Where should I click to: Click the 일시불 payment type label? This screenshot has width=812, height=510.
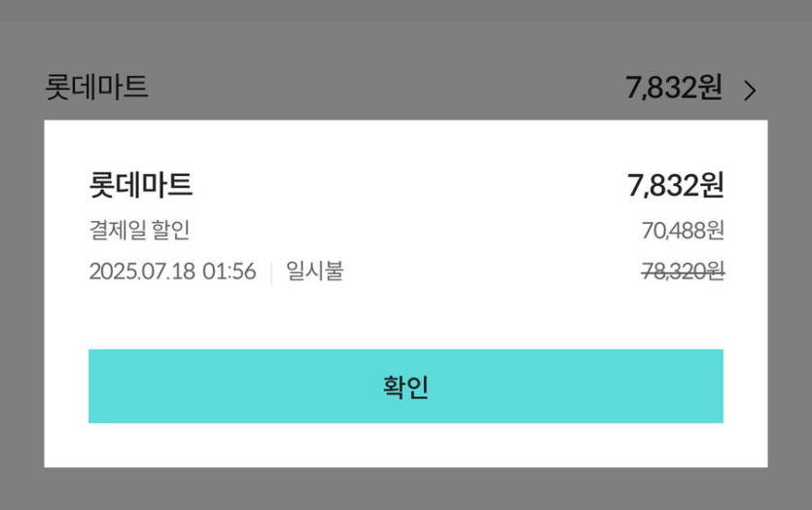[314, 272]
